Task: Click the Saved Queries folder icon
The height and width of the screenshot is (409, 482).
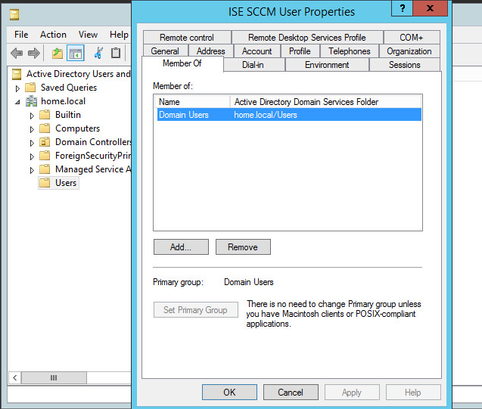Action: pos(30,87)
